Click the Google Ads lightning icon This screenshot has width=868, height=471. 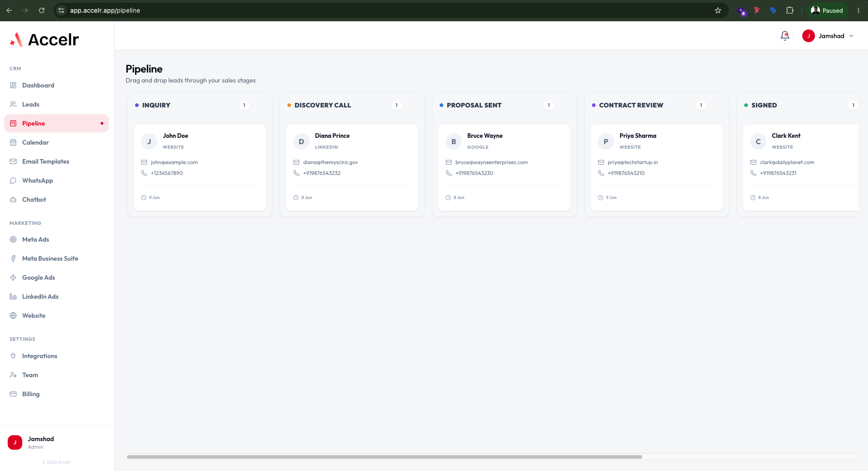[x=13, y=277]
